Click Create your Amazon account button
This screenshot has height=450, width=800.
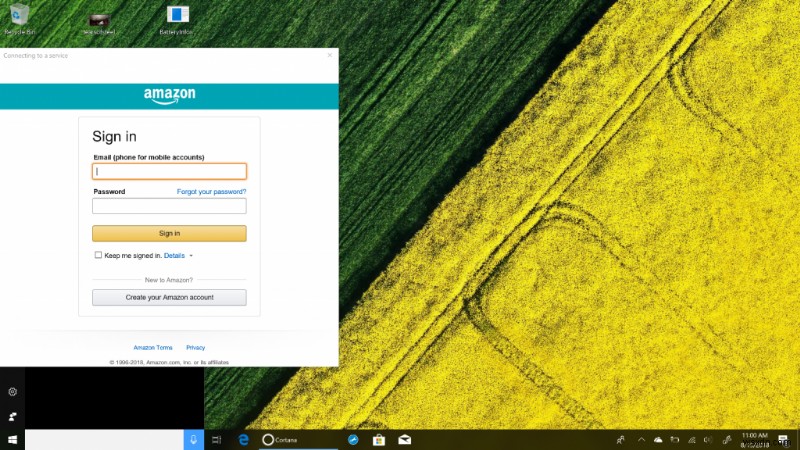click(169, 297)
